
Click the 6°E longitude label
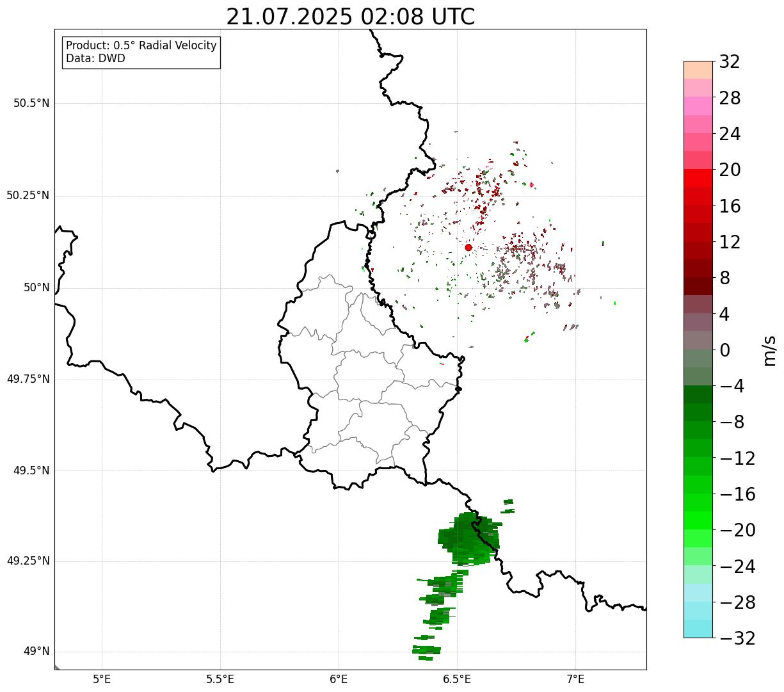339,679
